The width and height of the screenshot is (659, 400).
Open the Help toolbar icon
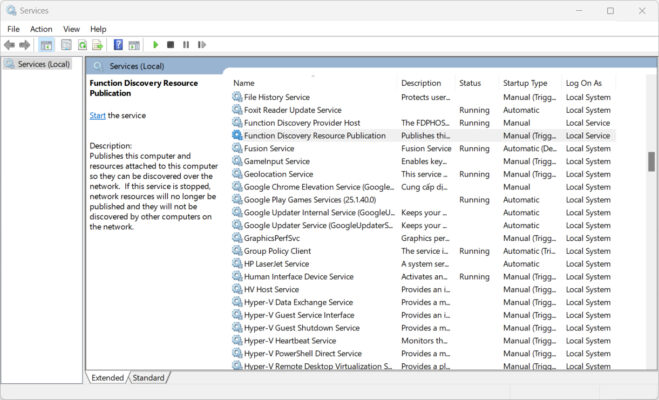[118, 45]
